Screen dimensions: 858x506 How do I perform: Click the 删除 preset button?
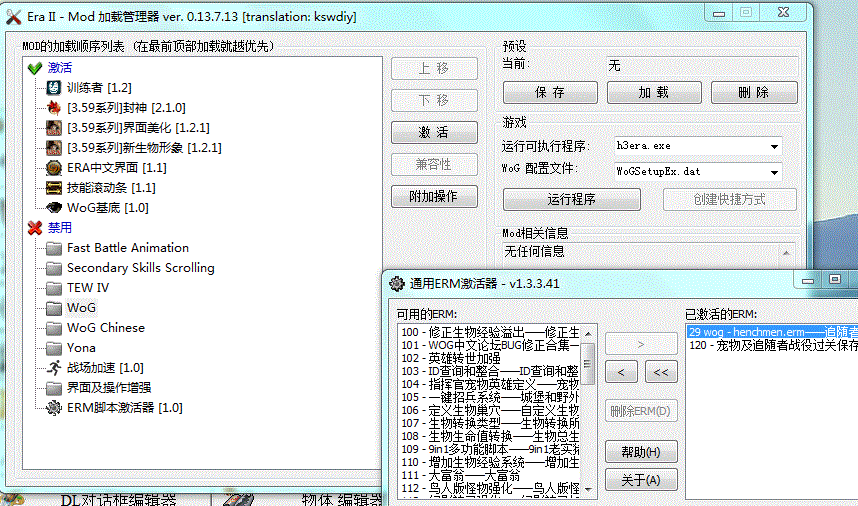(x=754, y=92)
